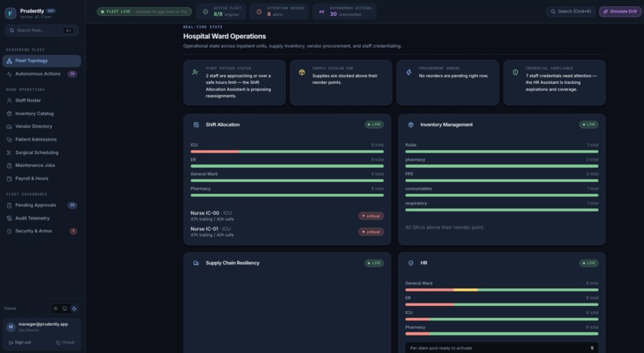Open Autonomous Actions in sidebar
The image size is (644, 353).
(42, 74)
